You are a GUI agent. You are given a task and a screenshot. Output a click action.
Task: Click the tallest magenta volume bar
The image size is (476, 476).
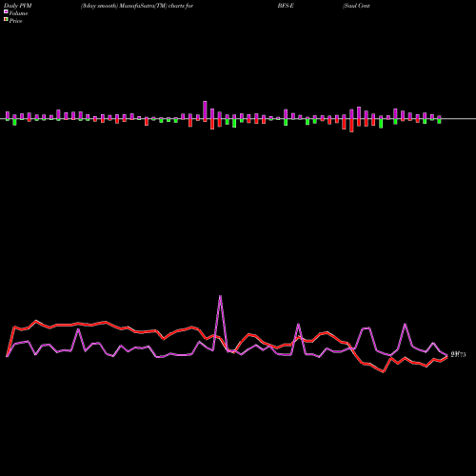[205, 110]
